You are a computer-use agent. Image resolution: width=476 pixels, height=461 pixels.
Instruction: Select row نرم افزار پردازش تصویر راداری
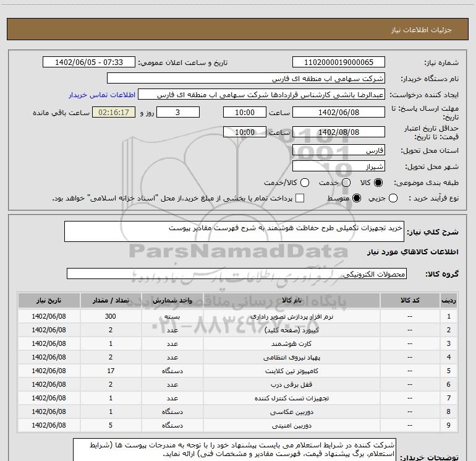click(x=238, y=316)
